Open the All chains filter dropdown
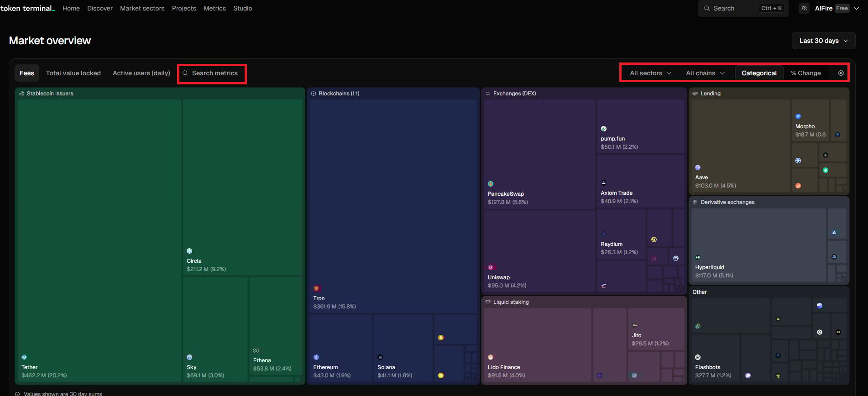This screenshot has height=396, width=868. [706, 73]
